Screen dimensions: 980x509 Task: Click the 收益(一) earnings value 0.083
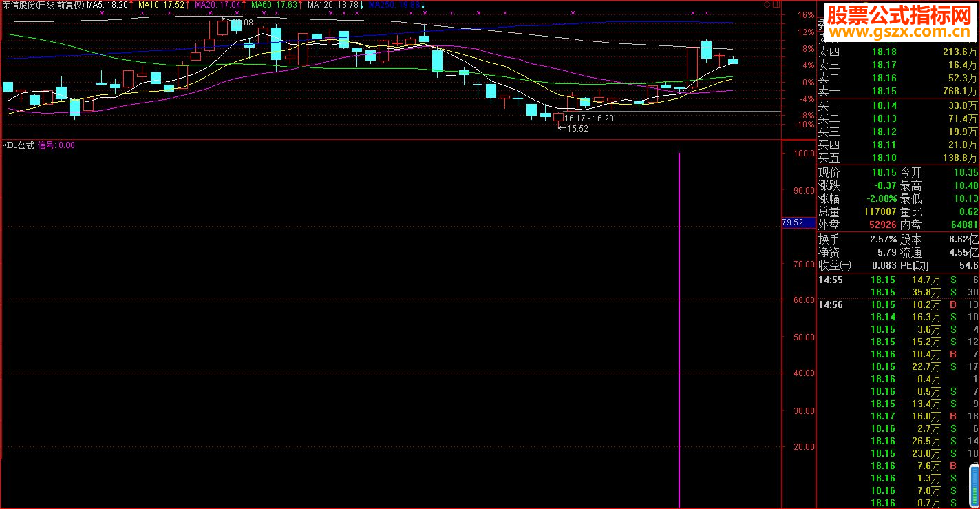pos(884,265)
